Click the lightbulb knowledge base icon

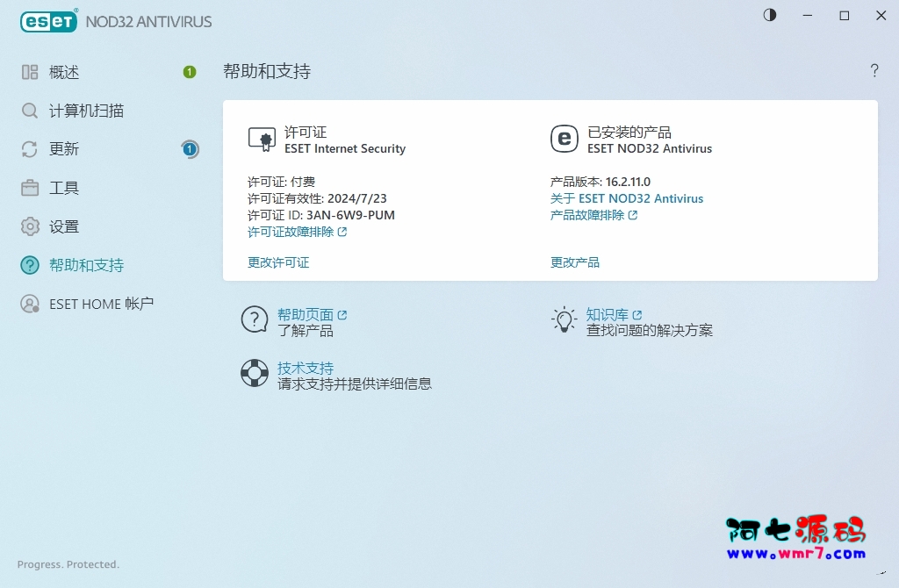[565, 319]
